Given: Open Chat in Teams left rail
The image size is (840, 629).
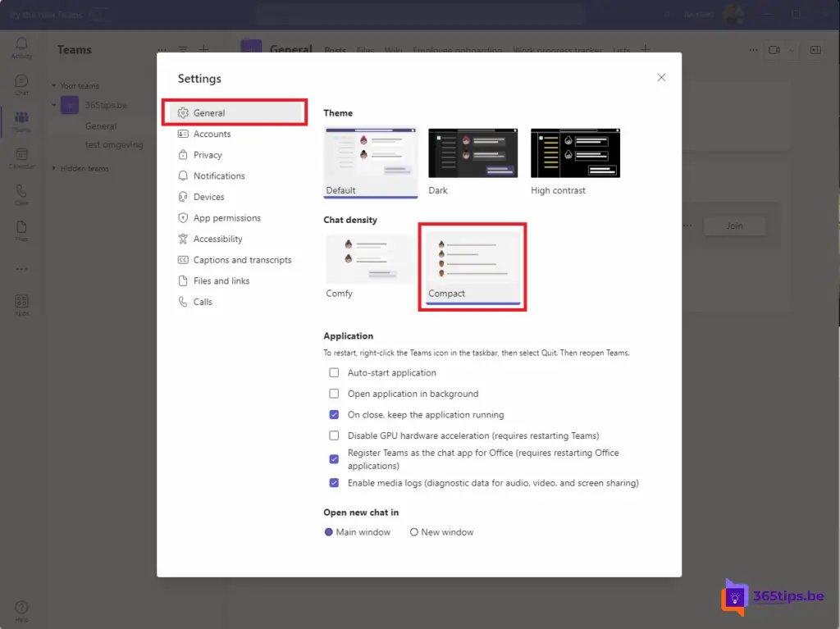Looking at the screenshot, I should click(21, 84).
